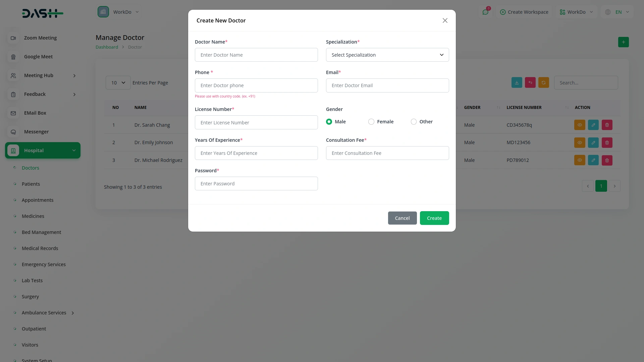644x362 pixels.
Task: Expand the EN language dropdown
Action: pyautogui.click(x=618, y=12)
